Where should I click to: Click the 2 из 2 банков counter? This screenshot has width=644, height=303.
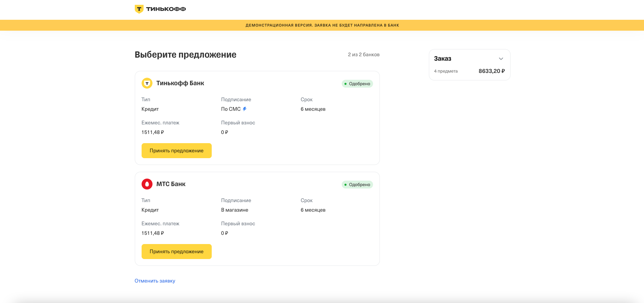click(x=364, y=55)
